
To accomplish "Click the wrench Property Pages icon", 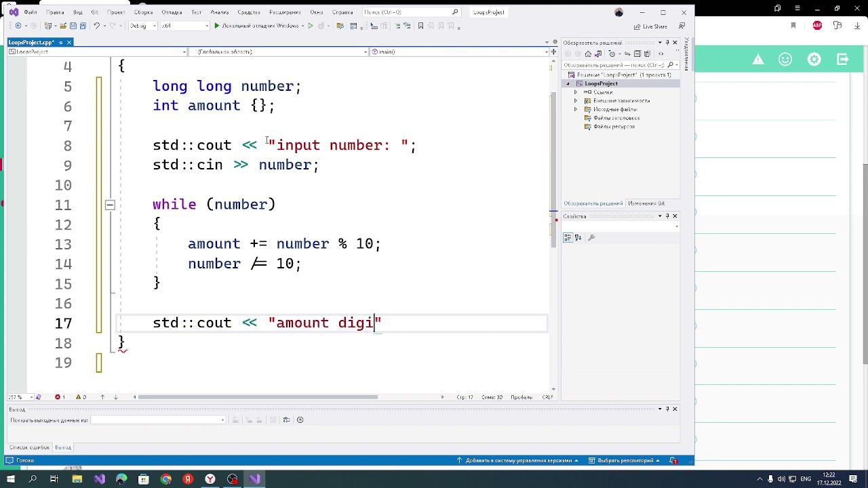I will click(591, 237).
